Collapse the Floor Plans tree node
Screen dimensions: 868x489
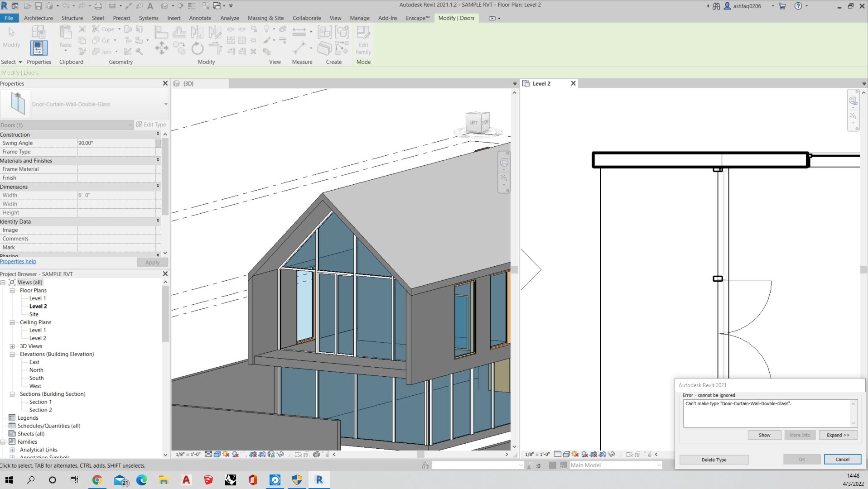[12, 291]
